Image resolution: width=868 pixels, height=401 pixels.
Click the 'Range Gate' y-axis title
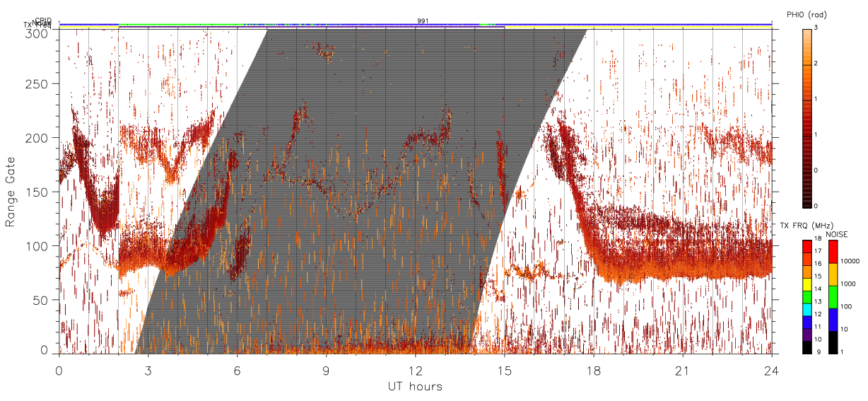pyautogui.click(x=11, y=192)
